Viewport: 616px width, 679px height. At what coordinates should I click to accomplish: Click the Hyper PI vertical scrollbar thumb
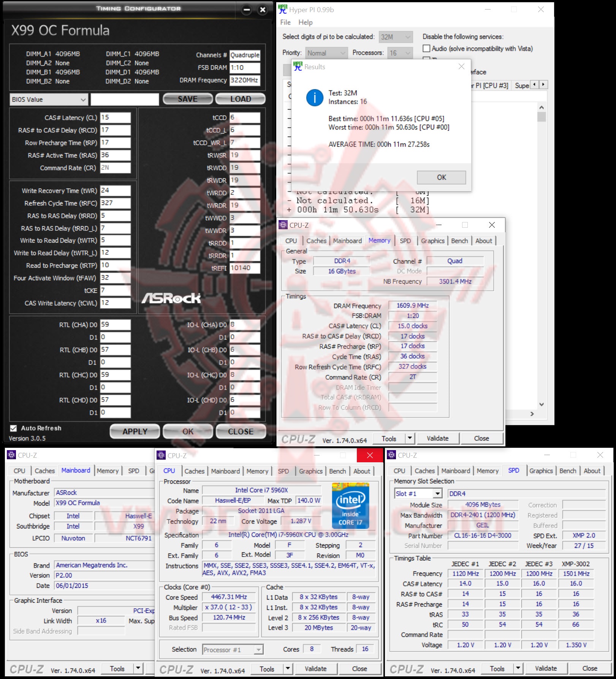tap(542, 117)
